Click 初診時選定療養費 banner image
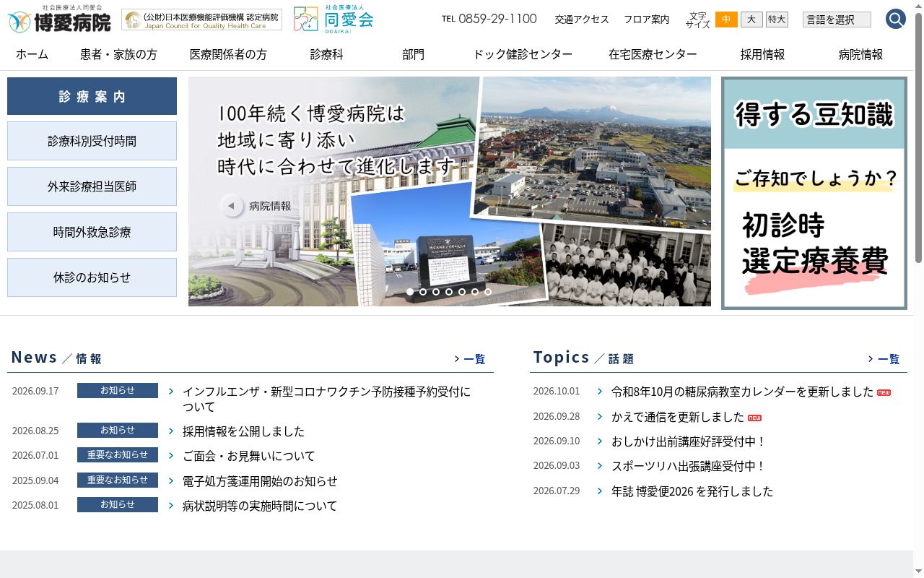Image resolution: width=924 pixels, height=578 pixels. (x=814, y=193)
